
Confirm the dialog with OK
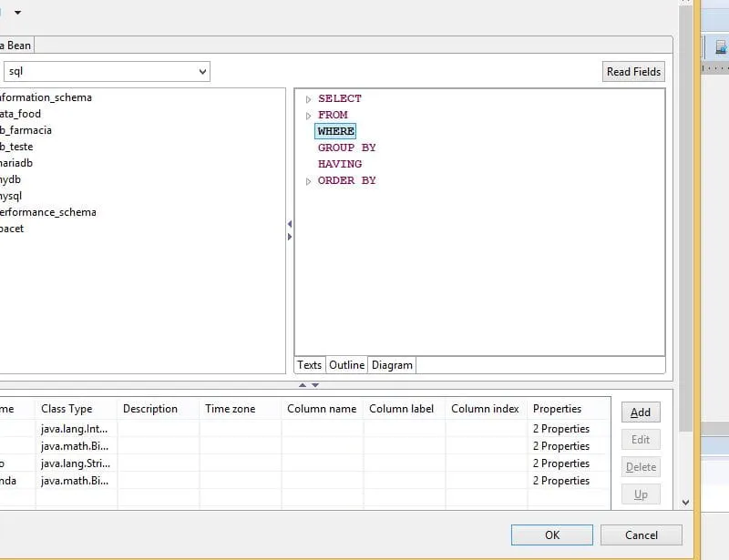click(x=551, y=535)
